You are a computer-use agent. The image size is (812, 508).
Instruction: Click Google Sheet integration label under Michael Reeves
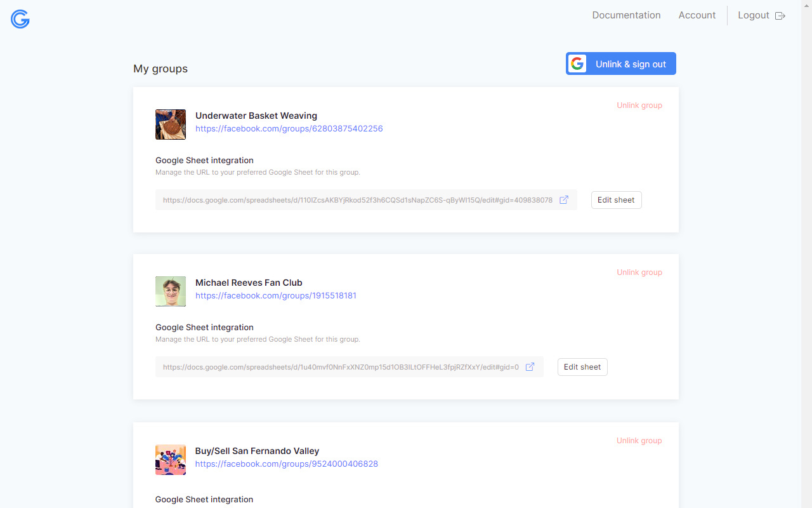point(204,328)
